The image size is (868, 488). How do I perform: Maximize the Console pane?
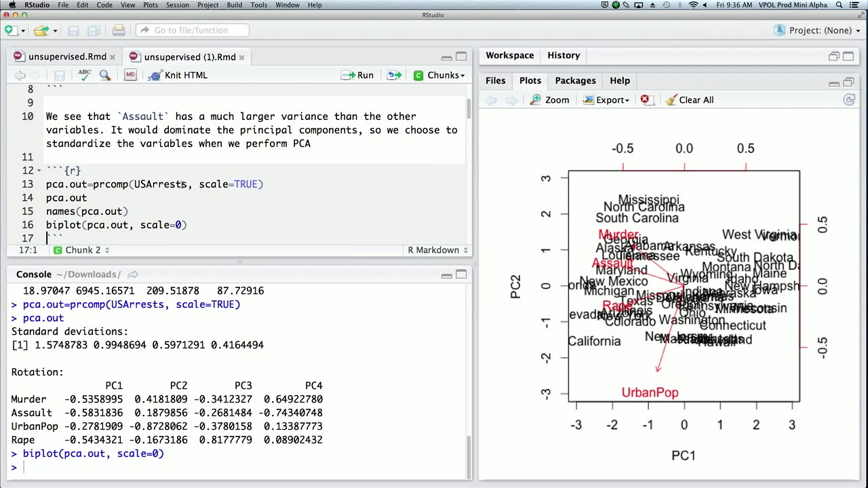point(461,274)
